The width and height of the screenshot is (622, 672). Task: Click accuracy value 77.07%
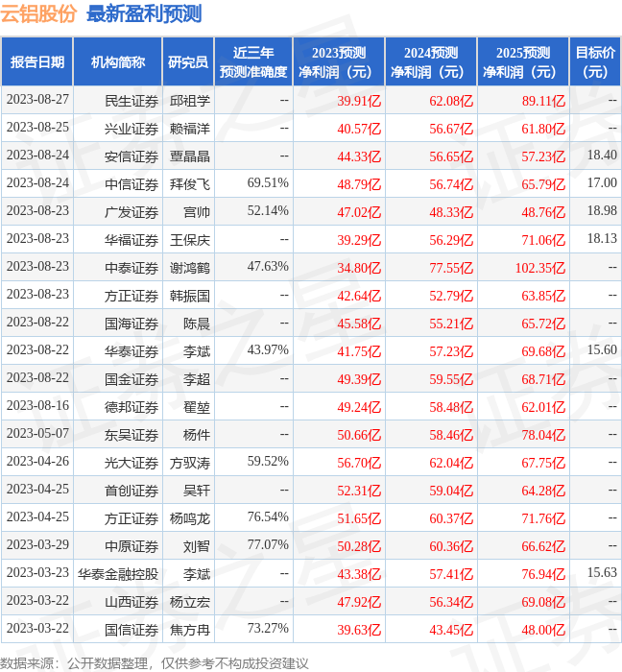268,545
